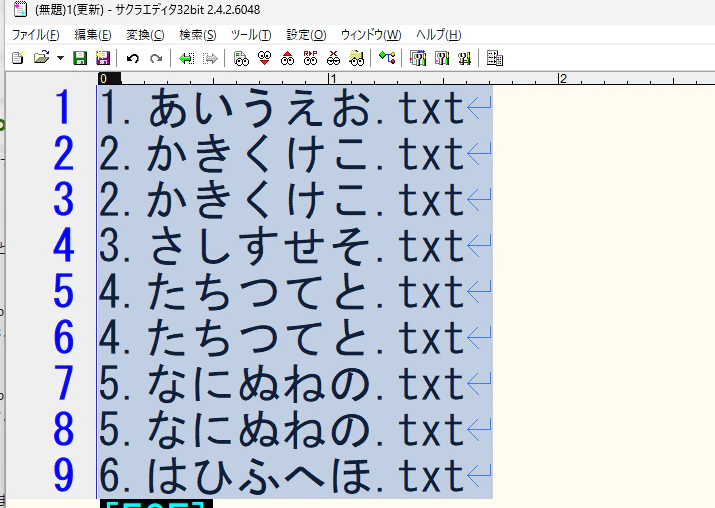Jump back with the green left arrow icon
The height and width of the screenshot is (508, 715).
pos(187,58)
